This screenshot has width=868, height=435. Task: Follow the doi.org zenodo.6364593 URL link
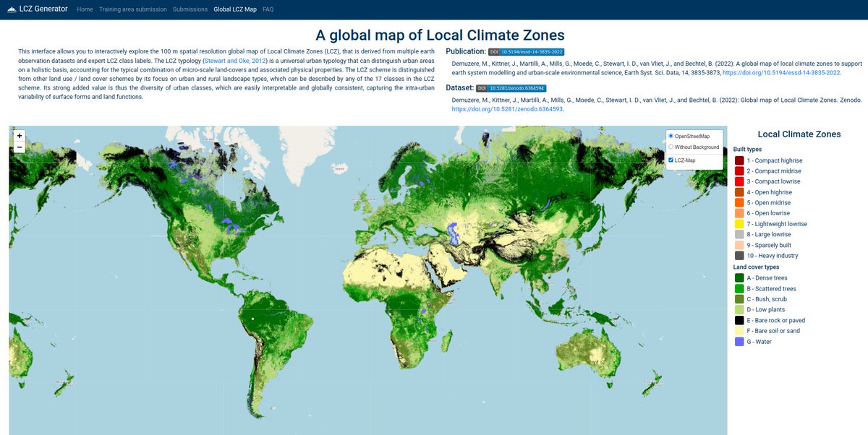pyautogui.click(x=507, y=109)
